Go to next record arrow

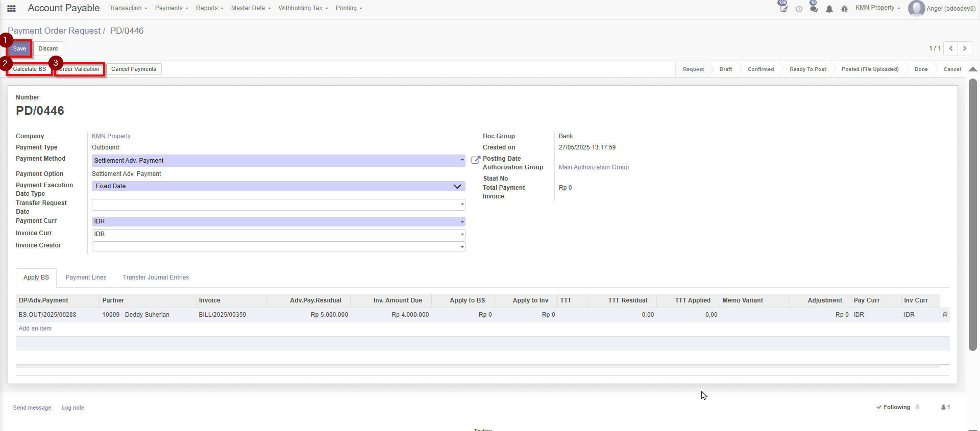[x=965, y=48]
